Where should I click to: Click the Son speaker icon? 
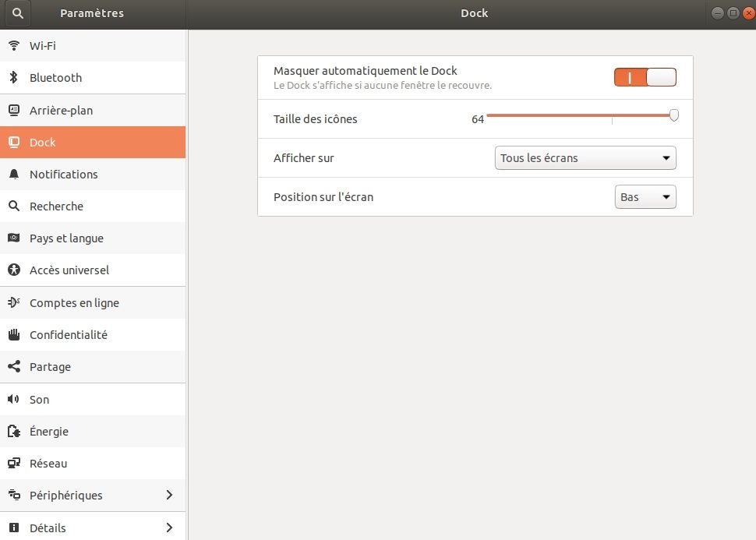(x=13, y=399)
